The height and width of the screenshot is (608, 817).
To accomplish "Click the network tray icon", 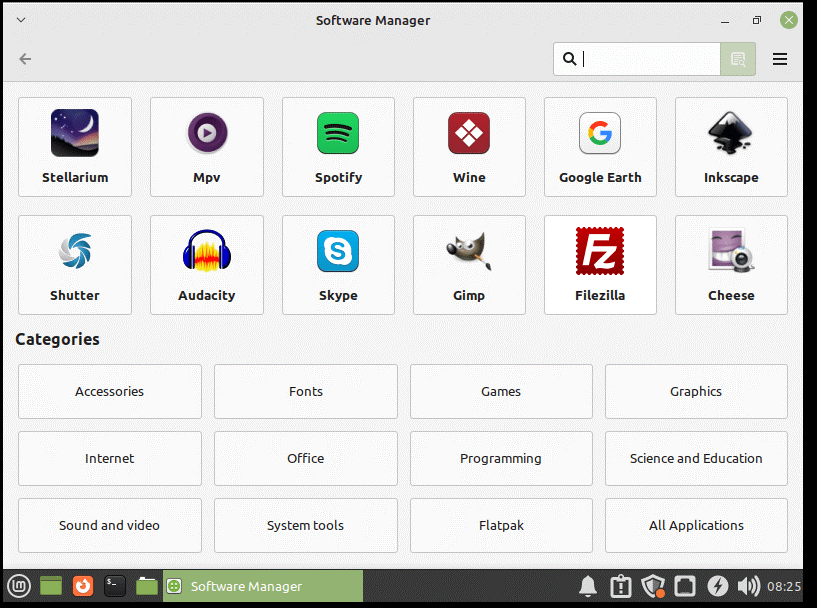I will 685,586.
